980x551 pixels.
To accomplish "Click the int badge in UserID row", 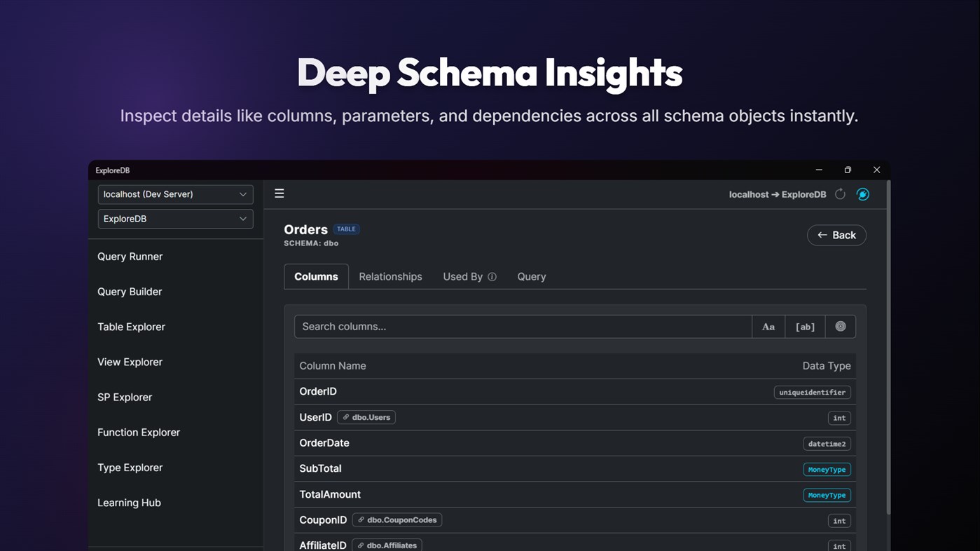I will [839, 418].
